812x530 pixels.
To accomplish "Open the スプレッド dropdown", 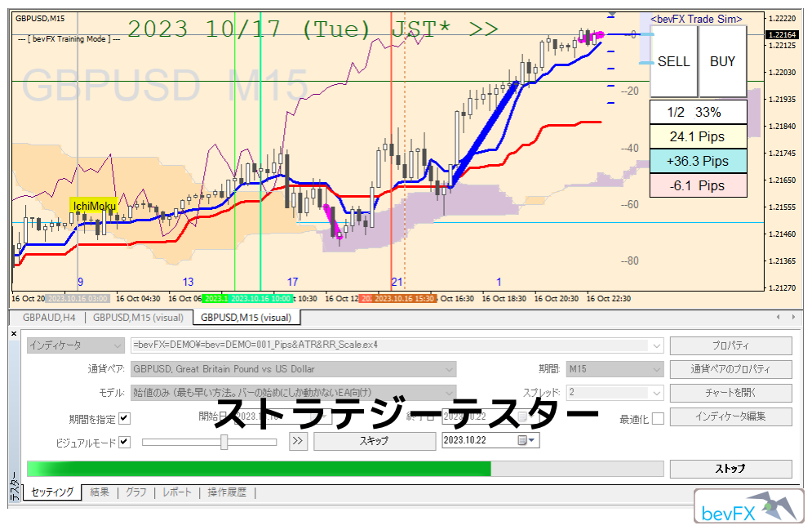I will click(615, 392).
